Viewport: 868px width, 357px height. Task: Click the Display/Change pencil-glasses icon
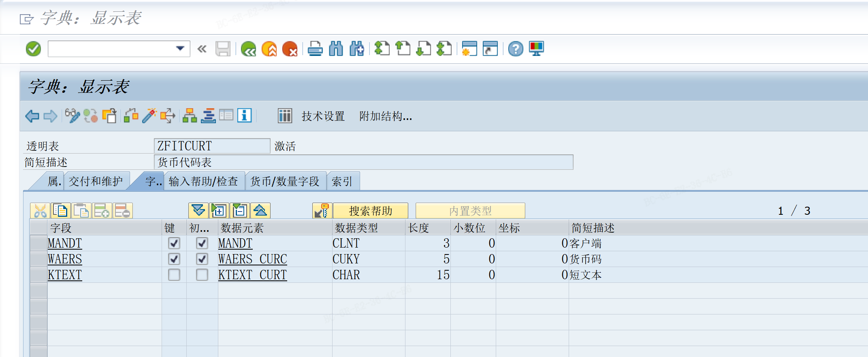[x=73, y=116]
